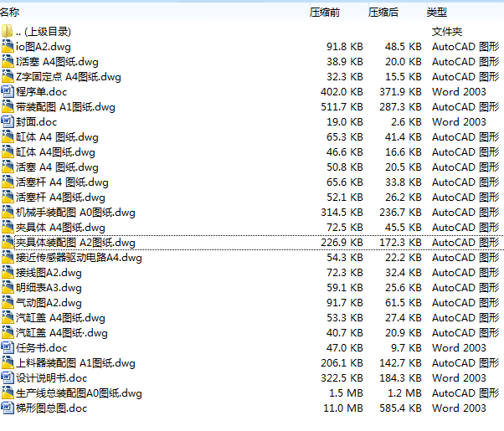Click icon of 明细表A3.dwg
Viewport: 504px width, 431px height.
point(8,288)
